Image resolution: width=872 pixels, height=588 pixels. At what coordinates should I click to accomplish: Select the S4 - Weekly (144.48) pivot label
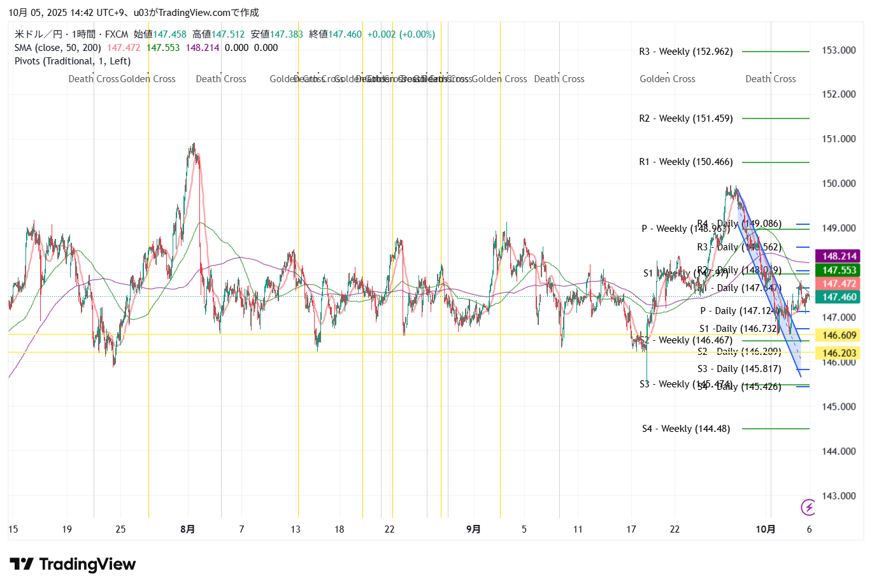(x=686, y=429)
